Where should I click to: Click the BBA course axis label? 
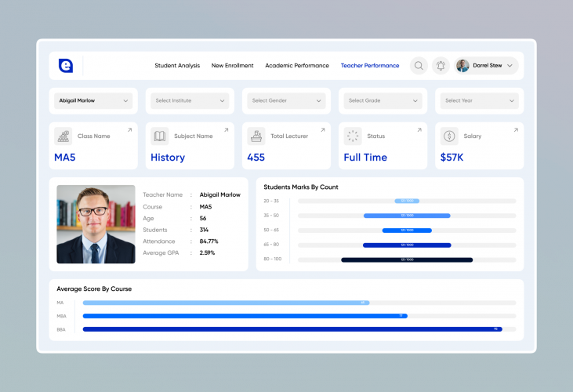(x=61, y=329)
